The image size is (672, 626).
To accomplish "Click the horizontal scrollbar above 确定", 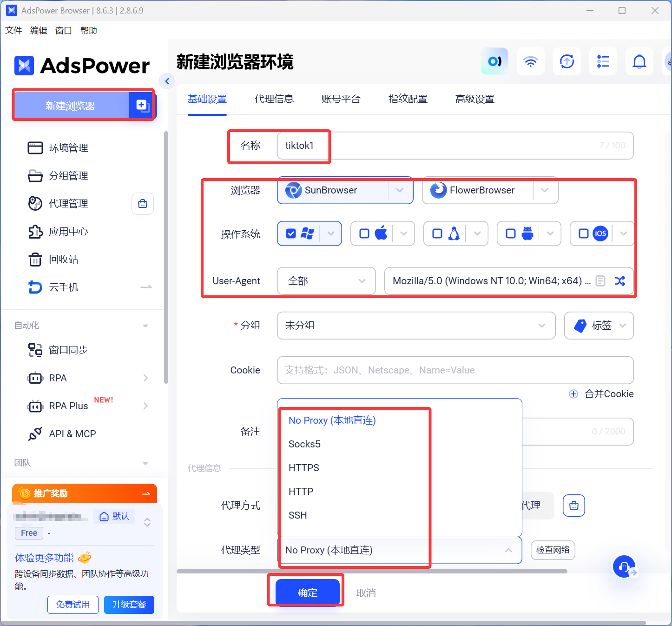I will pos(372,571).
